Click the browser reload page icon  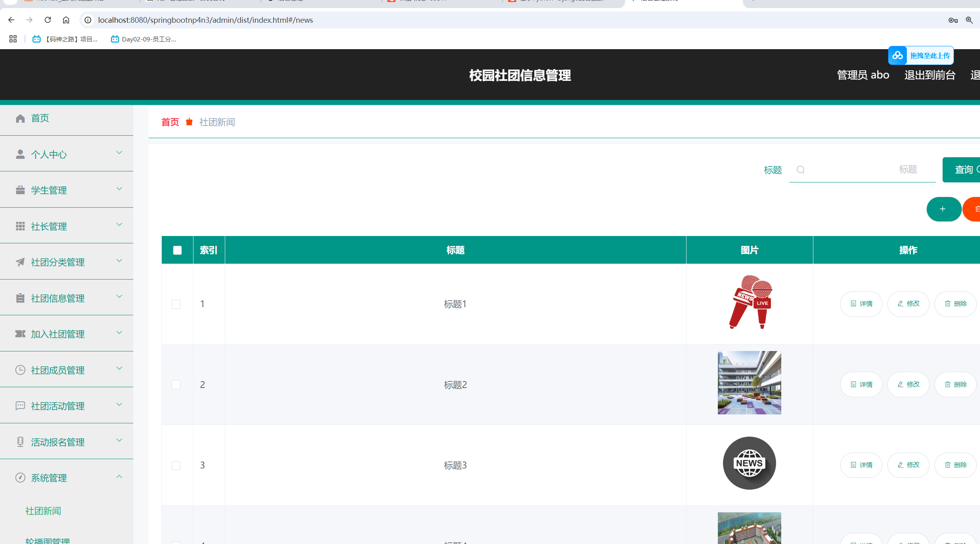tap(48, 20)
